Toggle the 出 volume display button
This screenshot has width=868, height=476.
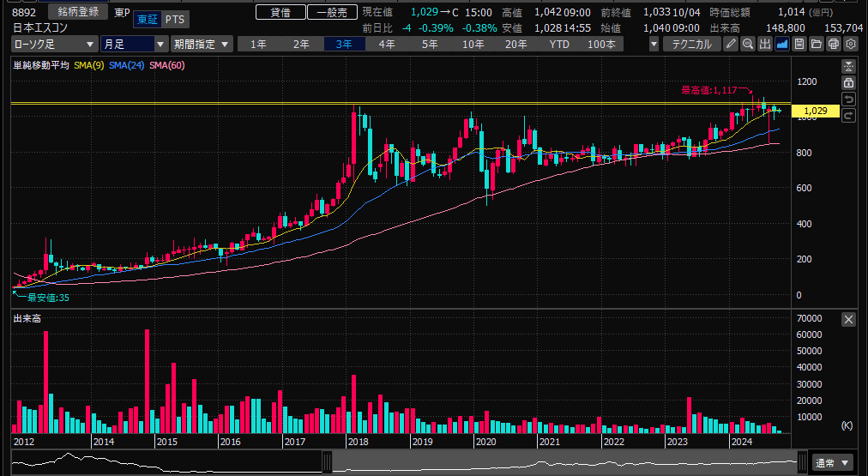click(765, 44)
